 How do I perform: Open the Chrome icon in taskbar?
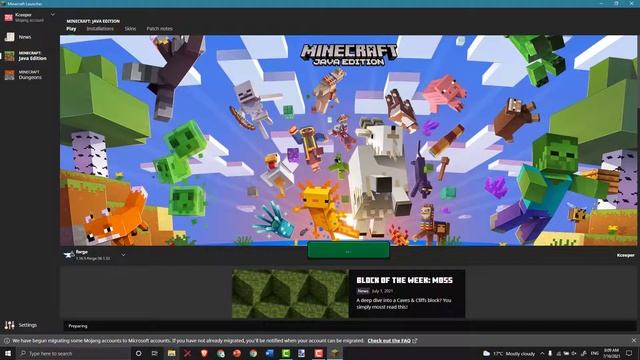(253, 353)
